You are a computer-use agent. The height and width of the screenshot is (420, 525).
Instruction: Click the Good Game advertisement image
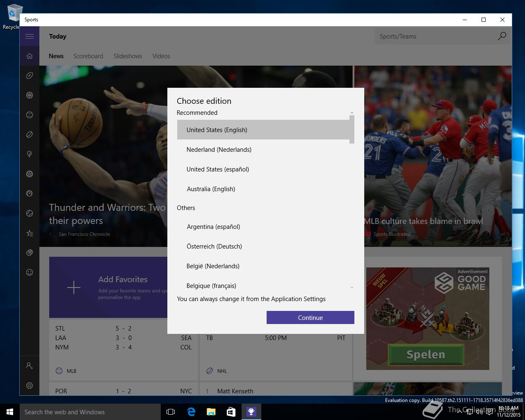point(427,319)
